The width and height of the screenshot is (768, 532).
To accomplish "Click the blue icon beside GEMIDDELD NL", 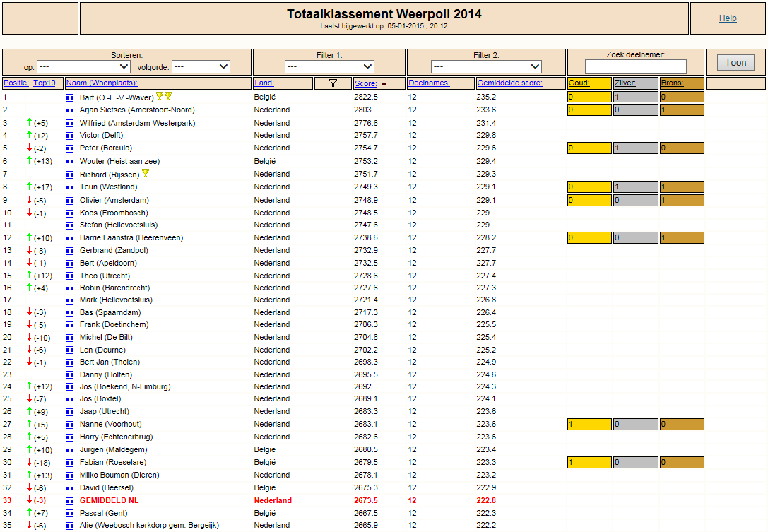I will (x=69, y=501).
